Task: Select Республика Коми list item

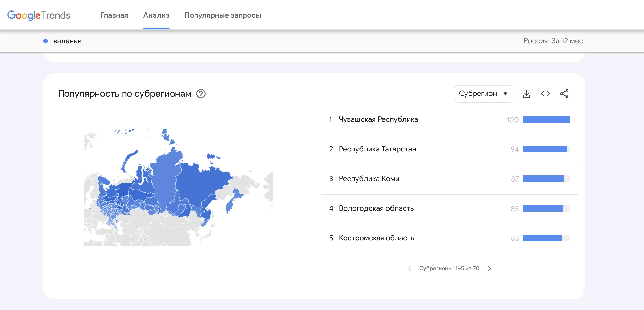Action: click(369, 179)
